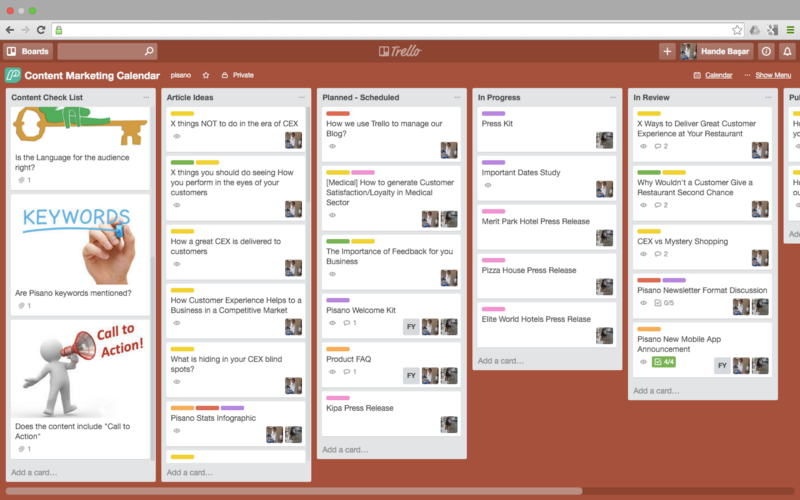Expand the board with Show Menu
Viewport: 800px width, 500px height.
point(773,75)
